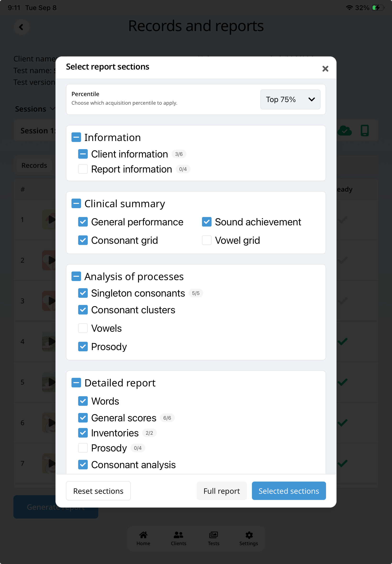Toggle the Detailed report section checkbox
Viewport: 392px width, 564px height.
point(76,383)
